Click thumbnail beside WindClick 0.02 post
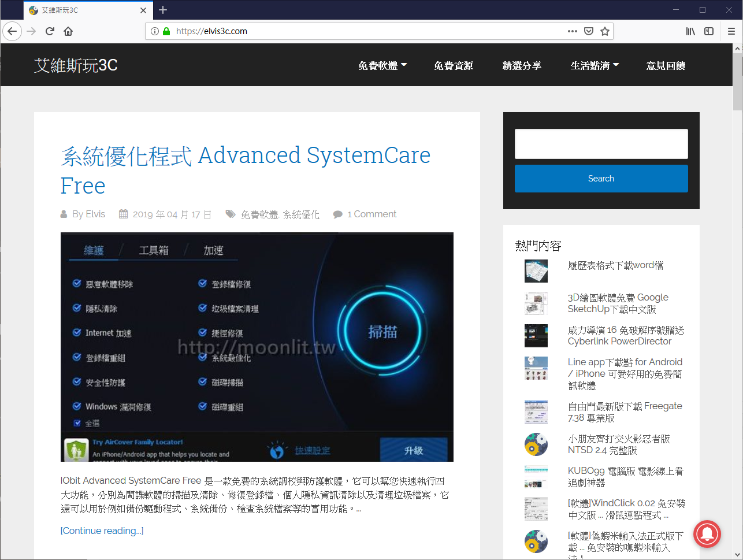 coord(536,509)
